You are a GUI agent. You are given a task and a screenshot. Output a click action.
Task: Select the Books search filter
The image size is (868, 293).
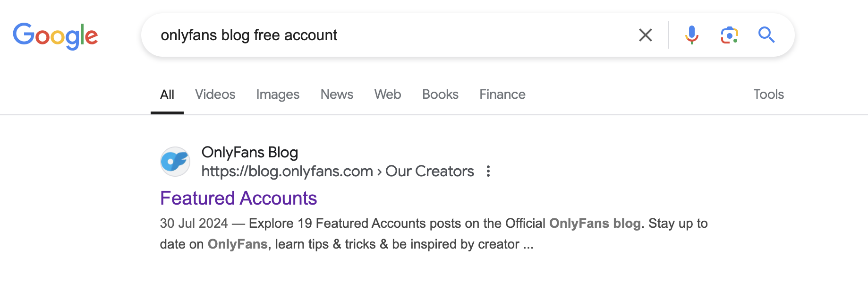click(x=440, y=94)
